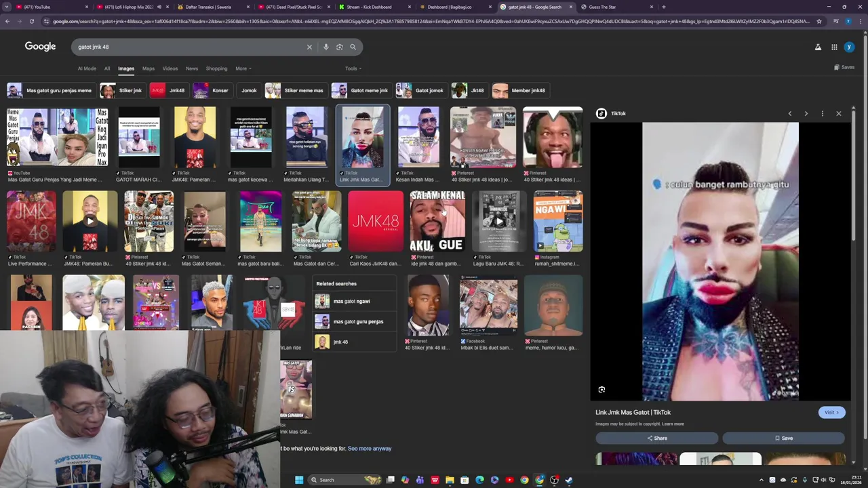Go back with browser back arrow
This screenshot has height=488, width=868.
[7, 21]
